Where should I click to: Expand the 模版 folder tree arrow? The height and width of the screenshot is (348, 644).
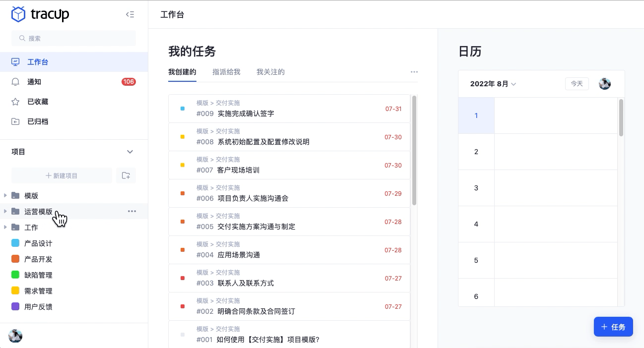pyautogui.click(x=5, y=195)
